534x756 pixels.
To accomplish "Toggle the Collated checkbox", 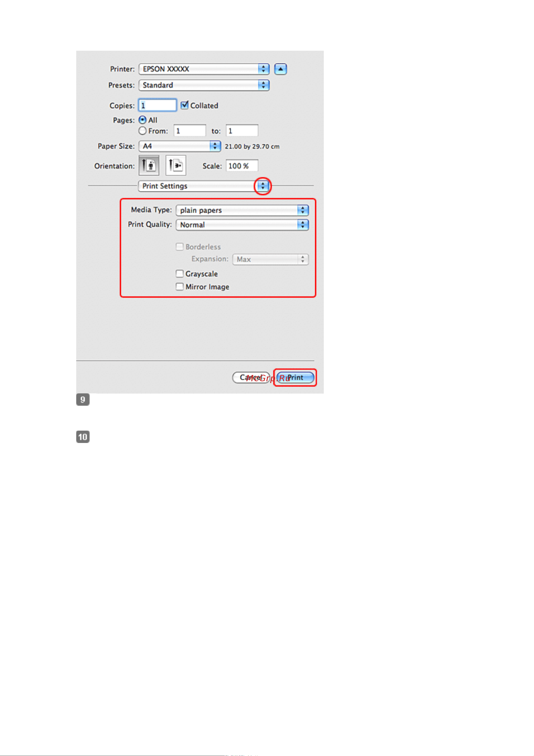I will (x=185, y=105).
